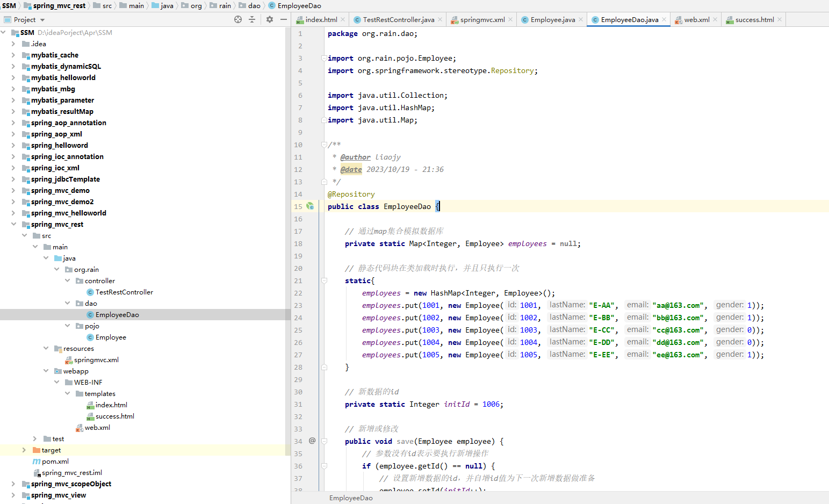
Task: Fold the import block at line 3
Action: pos(324,58)
